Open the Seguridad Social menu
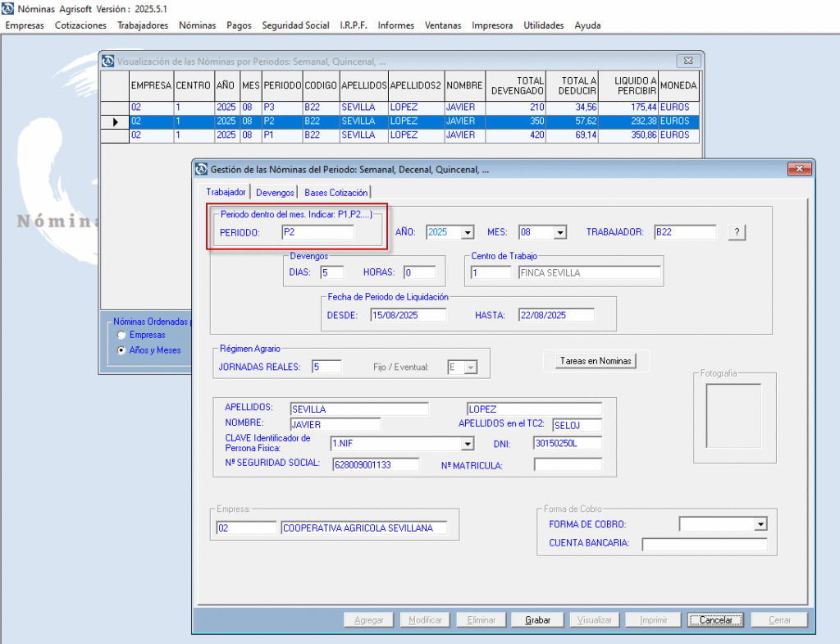The image size is (840, 644). tap(295, 25)
